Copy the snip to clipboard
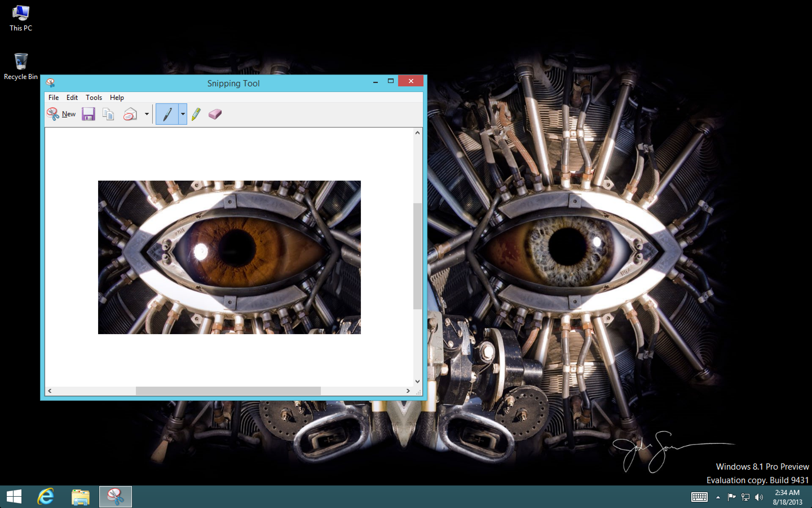 coord(108,114)
